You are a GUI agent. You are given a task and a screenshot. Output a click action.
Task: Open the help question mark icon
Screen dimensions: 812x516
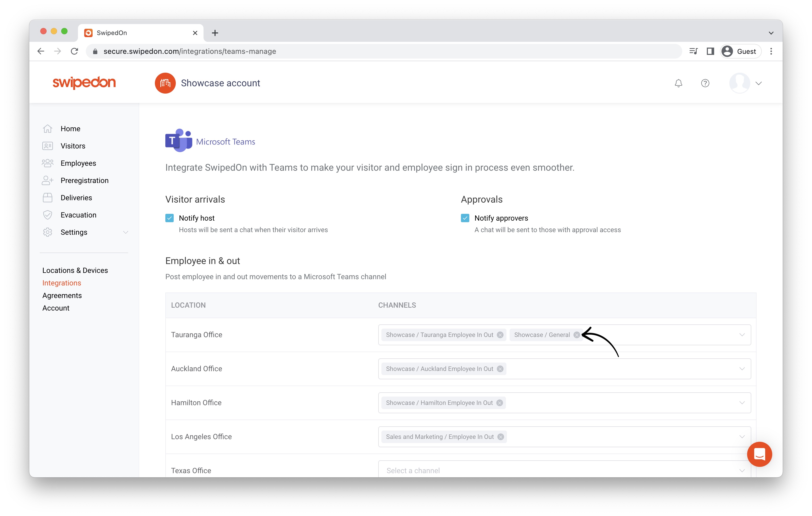click(x=705, y=83)
